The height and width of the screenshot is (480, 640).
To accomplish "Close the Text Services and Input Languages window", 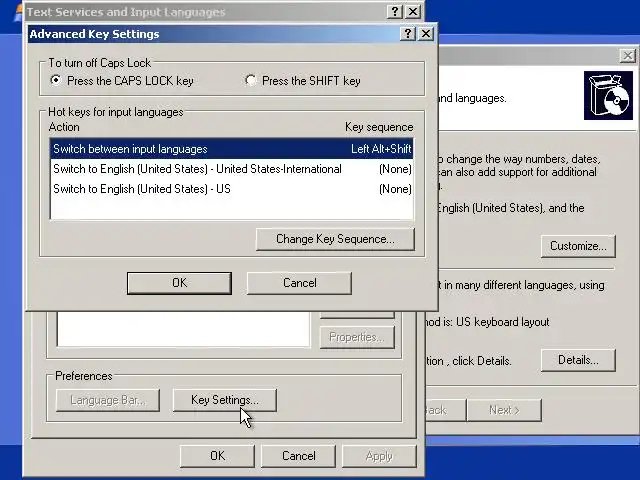I will (x=413, y=11).
